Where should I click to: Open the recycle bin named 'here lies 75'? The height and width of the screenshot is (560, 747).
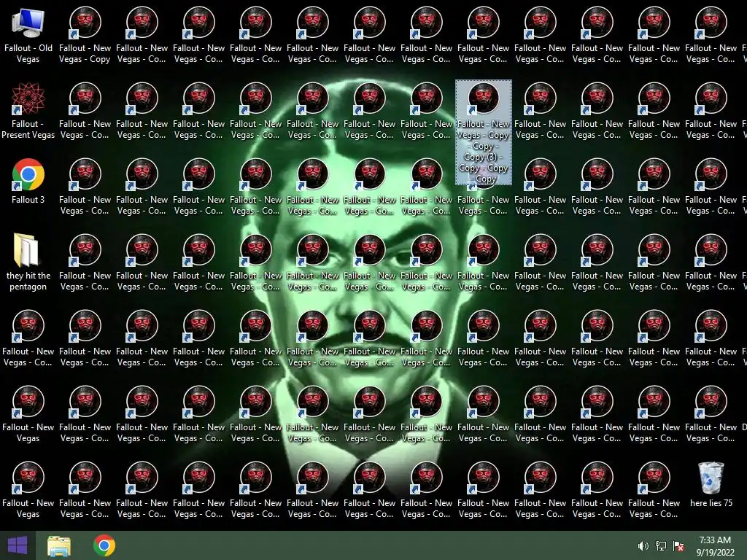(x=711, y=484)
